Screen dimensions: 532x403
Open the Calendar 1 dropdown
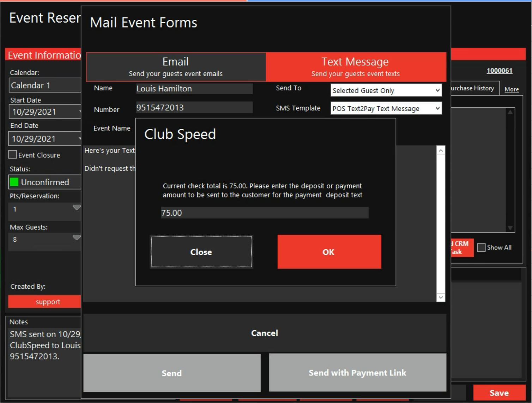point(45,85)
